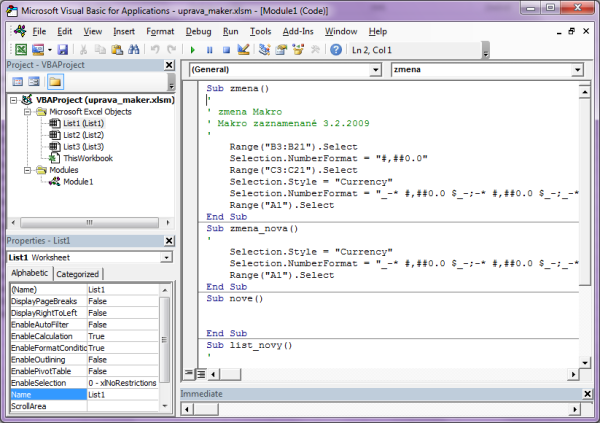600x423 pixels.
Task: Open the Edit menu
Action: click(65, 31)
